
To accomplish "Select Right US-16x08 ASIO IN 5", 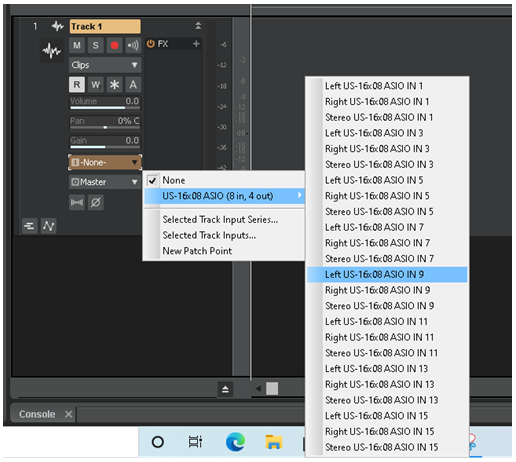I will 387,196.
